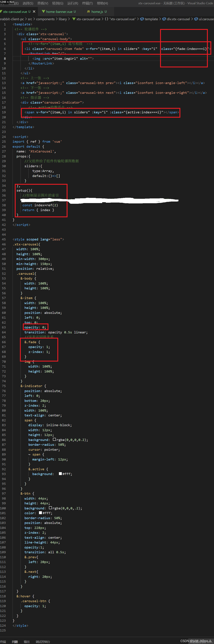Click the curly braces symbol icon in breadcrumb
Image resolution: width=214 pixels, height=644 pixels.
[x=107, y=19]
